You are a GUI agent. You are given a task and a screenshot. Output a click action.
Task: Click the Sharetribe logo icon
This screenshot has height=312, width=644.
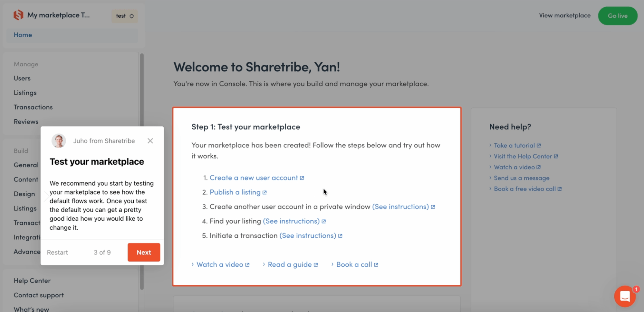coord(18,15)
